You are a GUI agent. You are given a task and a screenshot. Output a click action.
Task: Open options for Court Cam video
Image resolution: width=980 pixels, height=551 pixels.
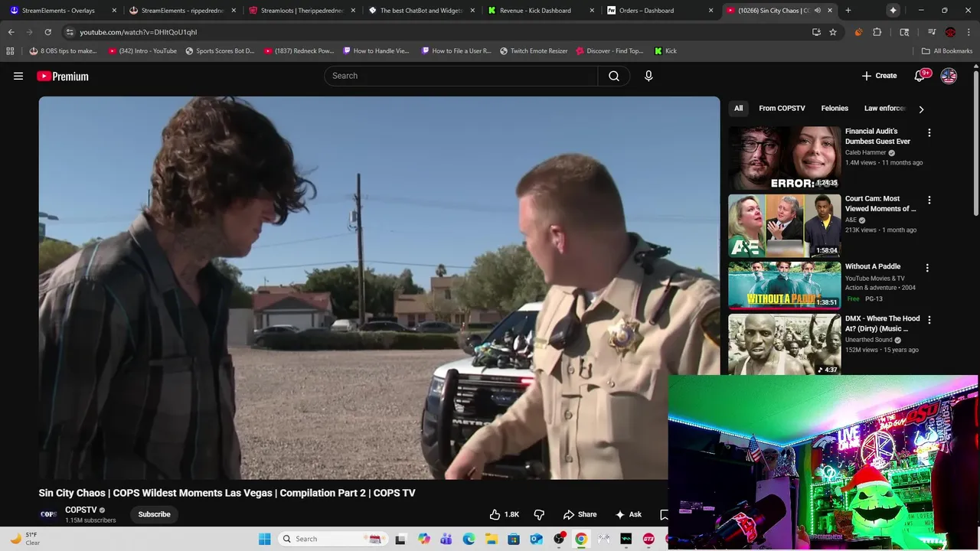click(x=929, y=200)
